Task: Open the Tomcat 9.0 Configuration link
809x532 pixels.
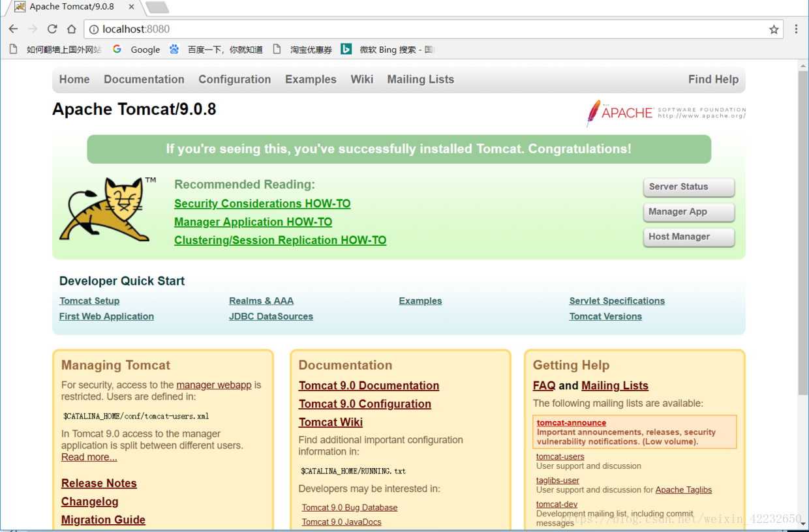Action: click(365, 404)
